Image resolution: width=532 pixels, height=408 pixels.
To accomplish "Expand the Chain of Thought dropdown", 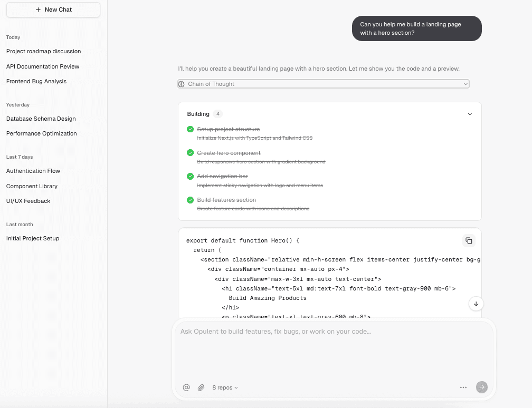I will [x=465, y=84].
